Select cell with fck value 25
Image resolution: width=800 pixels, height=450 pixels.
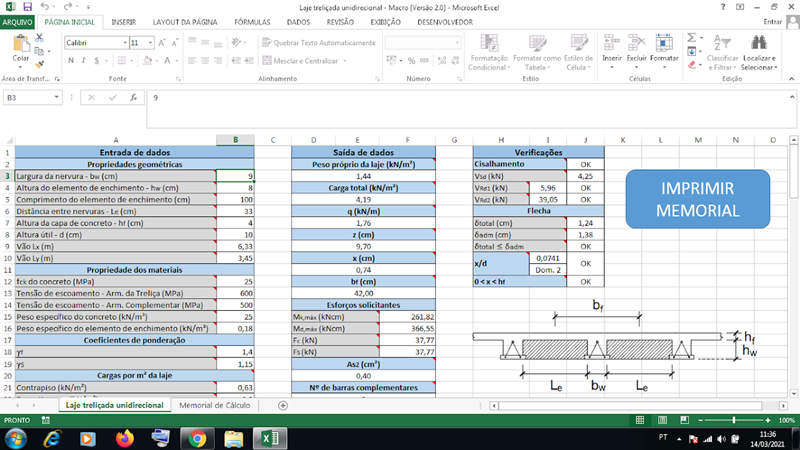pos(235,282)
